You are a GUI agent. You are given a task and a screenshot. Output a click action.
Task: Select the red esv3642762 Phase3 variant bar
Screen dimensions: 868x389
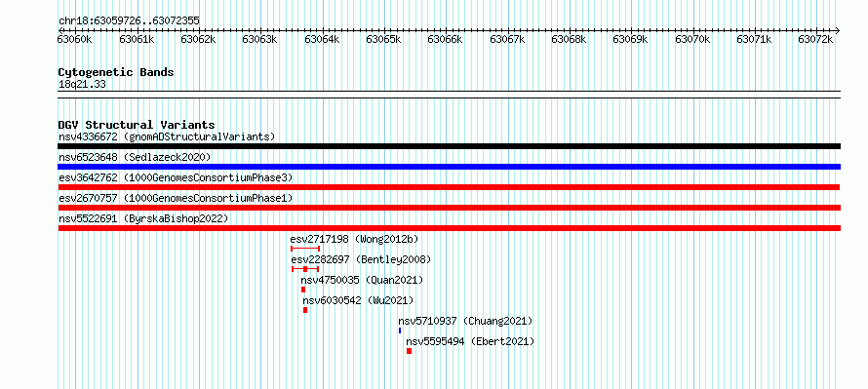[x=449, y=187]
